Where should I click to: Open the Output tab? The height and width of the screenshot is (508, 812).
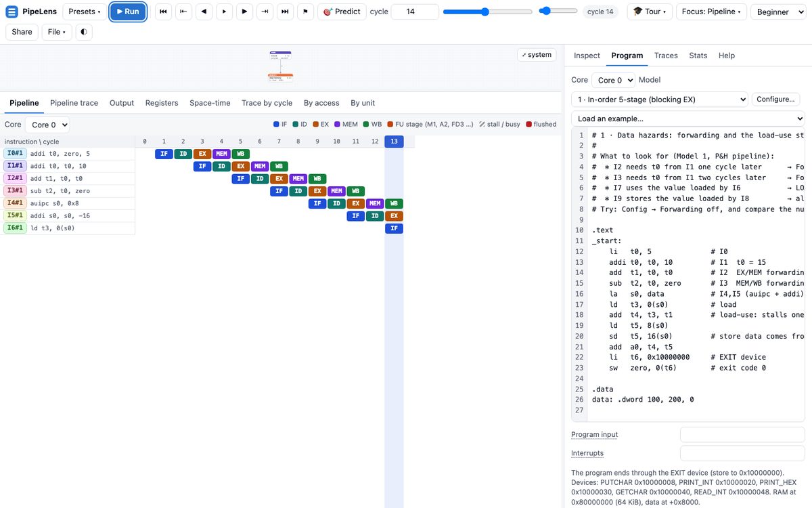tap(122, 103)
